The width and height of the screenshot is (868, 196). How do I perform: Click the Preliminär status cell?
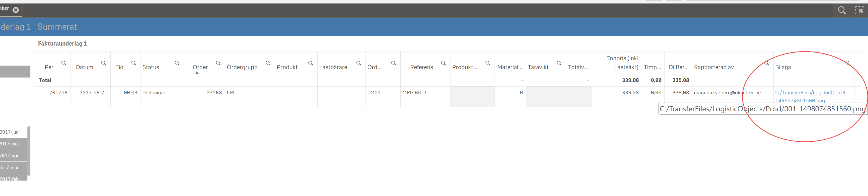pyautogui.click(x=154, y=93)
